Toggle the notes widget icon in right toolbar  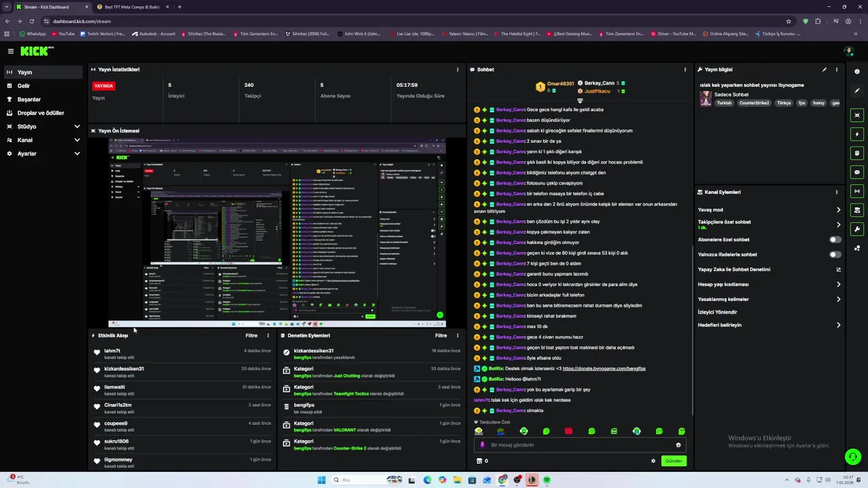pos(857,153)
